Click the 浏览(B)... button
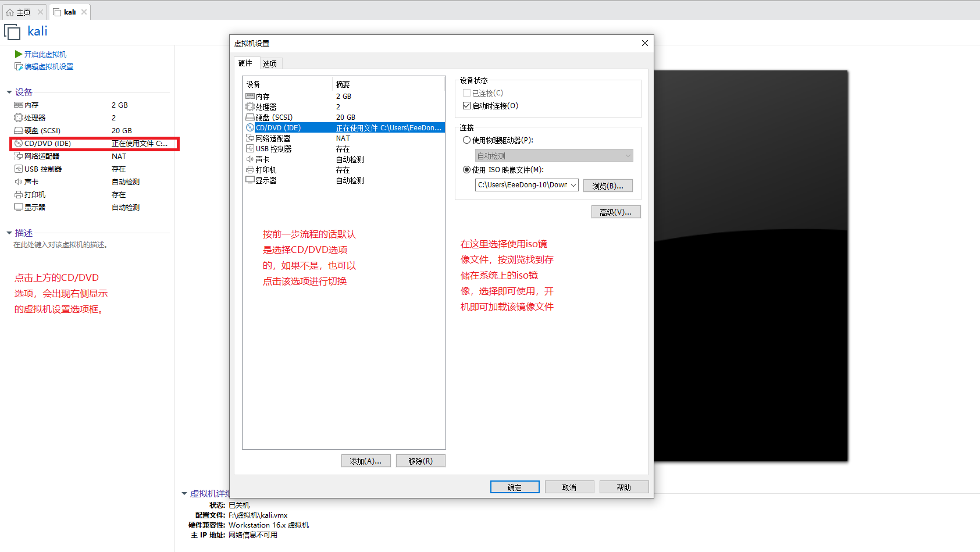The image size is (980, 552). [608, 186]
